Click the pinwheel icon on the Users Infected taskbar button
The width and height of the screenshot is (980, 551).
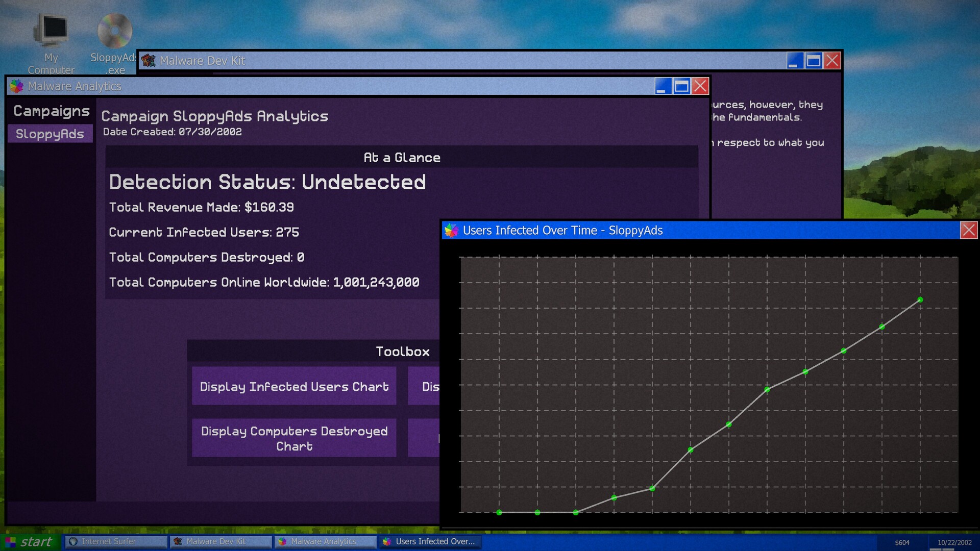[x=386, y=541]
